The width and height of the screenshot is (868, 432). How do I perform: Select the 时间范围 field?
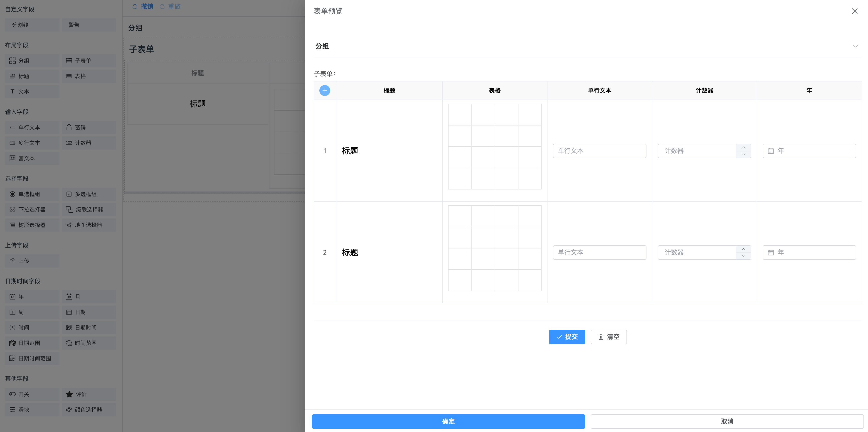click(89, 343)
